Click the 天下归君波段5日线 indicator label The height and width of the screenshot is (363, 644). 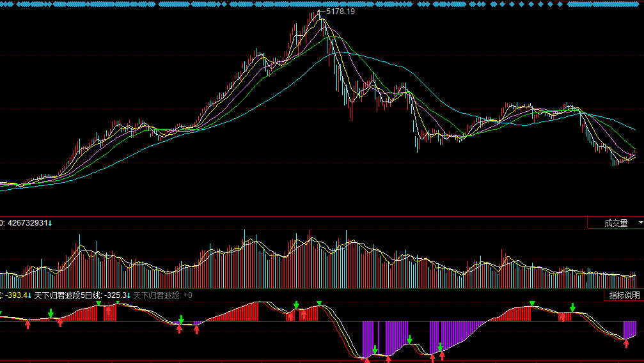click(x=67, y=295)
